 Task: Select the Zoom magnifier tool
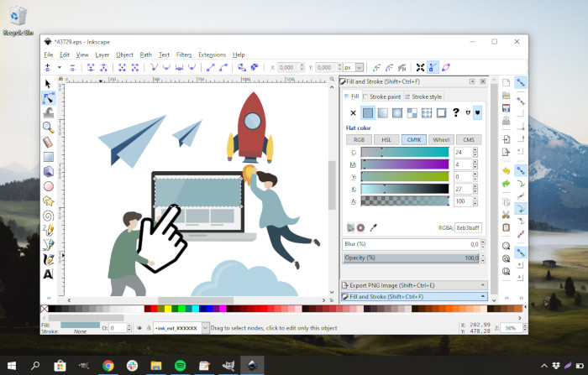[48, 128]
